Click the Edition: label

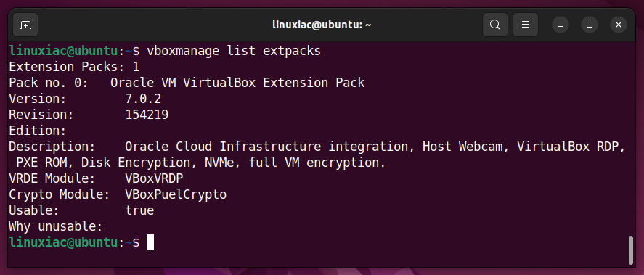38,131
